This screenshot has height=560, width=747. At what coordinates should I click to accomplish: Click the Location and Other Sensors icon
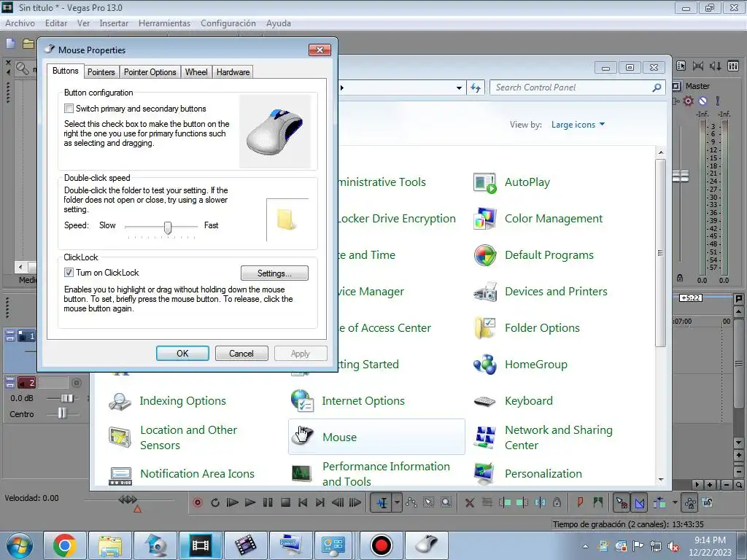pos(120,437)
